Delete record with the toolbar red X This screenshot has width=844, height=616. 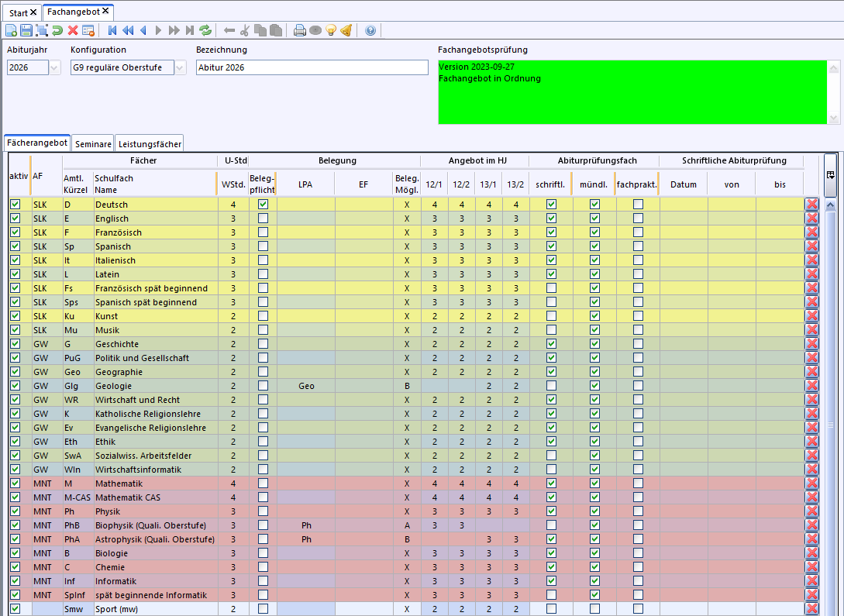tap(73, 31)
